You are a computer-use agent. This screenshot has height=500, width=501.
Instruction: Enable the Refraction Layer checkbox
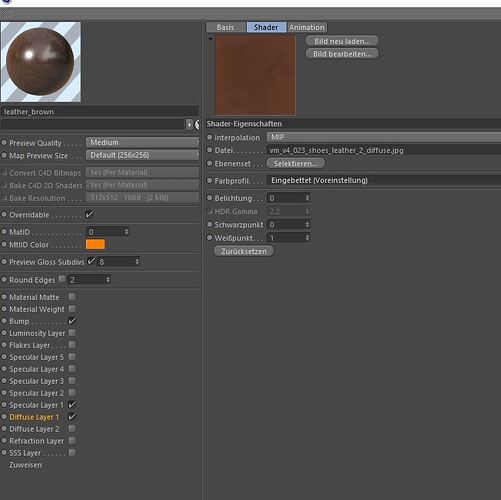[x=72, y=441]
